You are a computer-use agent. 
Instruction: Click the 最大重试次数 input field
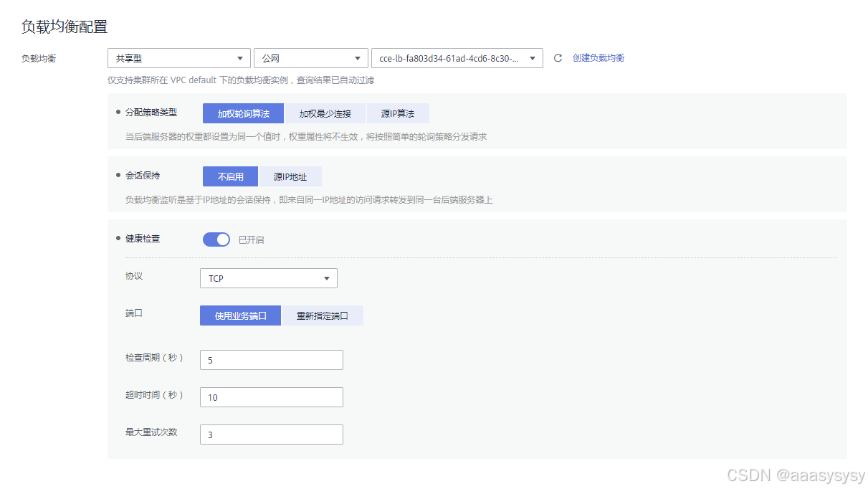(x=272, y=435)
